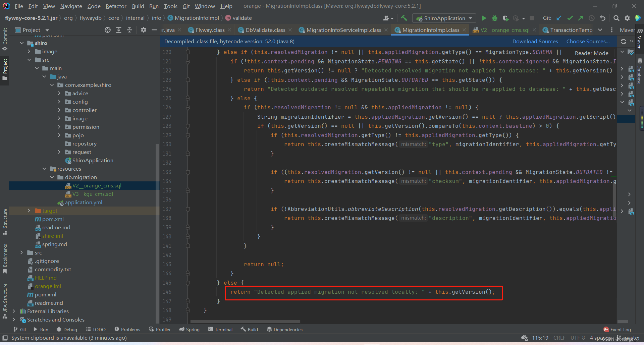Viewport: 644px width, 345px height.
Task: Run ShiroApplication with Coverage
Action: [505, 18]
